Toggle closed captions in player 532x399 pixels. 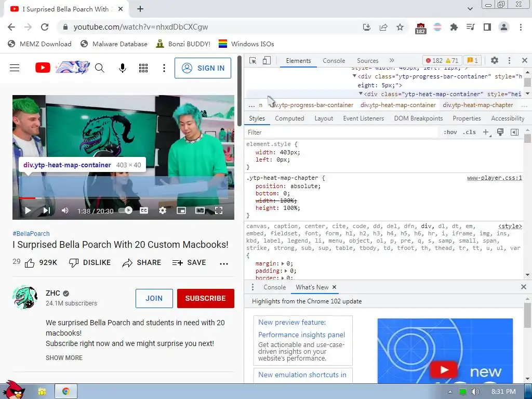click(144, 210)
